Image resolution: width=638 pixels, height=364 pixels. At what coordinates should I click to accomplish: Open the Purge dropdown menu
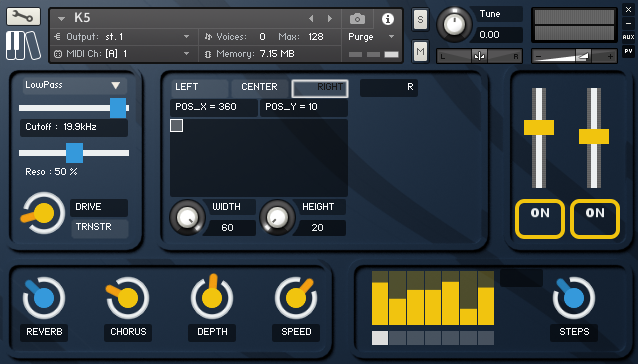click(x=391, y=37)
